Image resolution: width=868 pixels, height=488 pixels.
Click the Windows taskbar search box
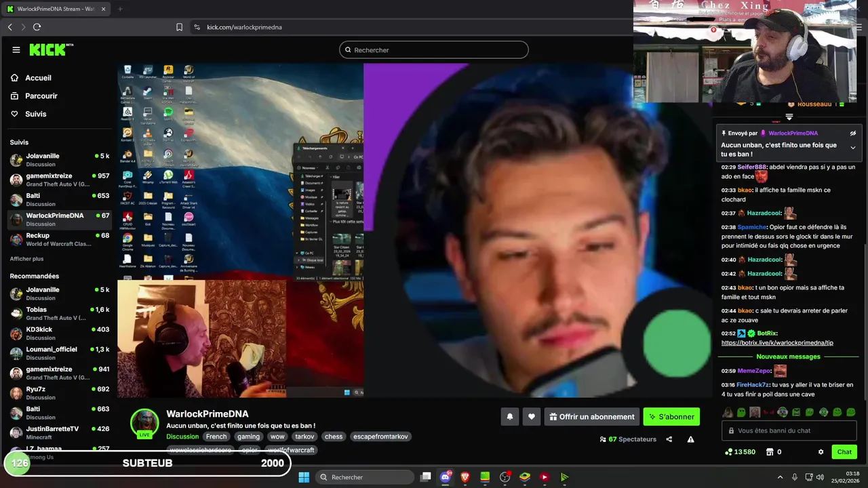tap(365, 477)
